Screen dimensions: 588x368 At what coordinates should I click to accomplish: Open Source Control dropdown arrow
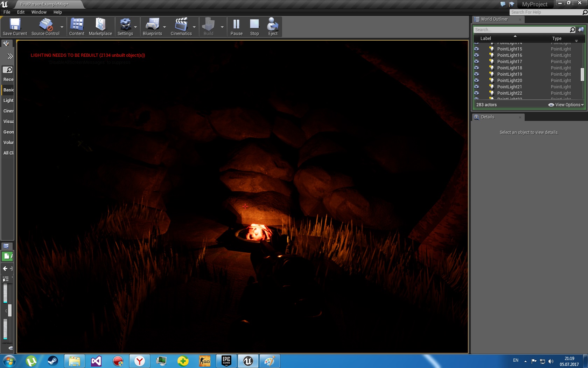click(x=62, y=27)
